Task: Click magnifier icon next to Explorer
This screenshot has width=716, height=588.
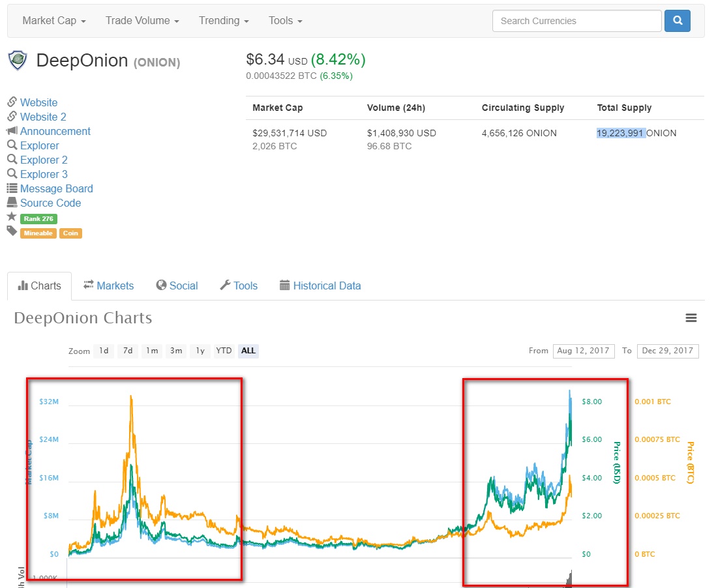Action: (x=12, y=145)
